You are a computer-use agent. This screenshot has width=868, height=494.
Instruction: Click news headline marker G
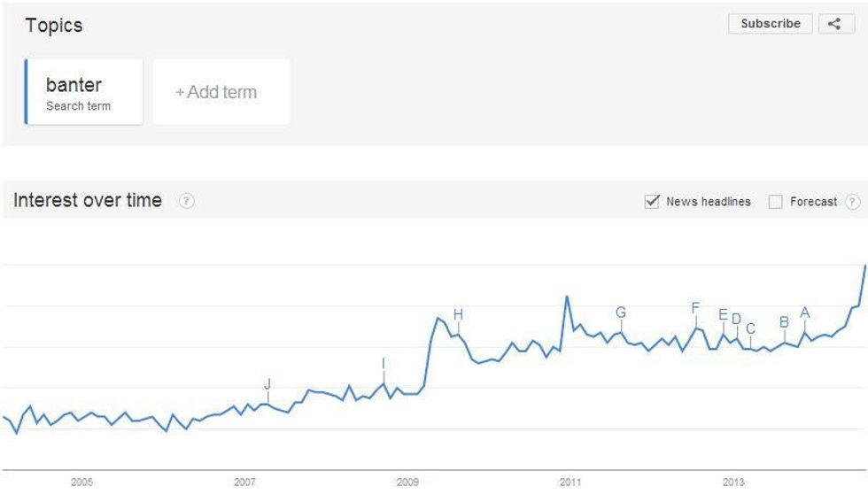[x=621, y=313]
